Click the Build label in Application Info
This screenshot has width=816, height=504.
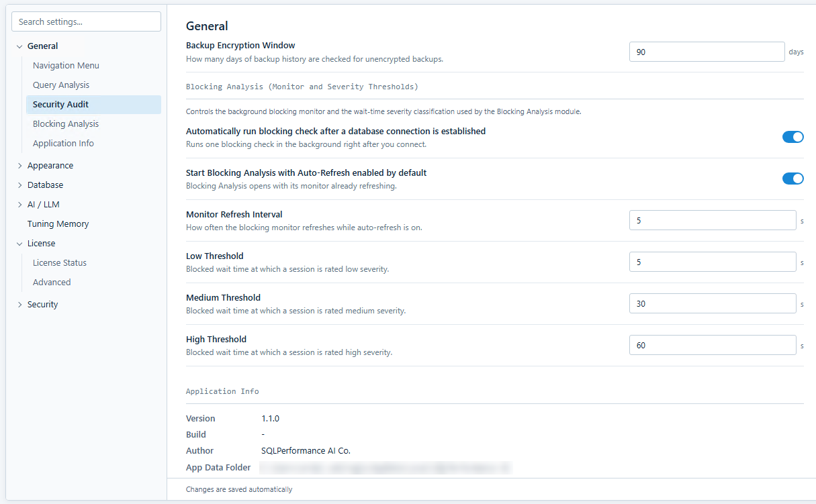click(196, 435)
